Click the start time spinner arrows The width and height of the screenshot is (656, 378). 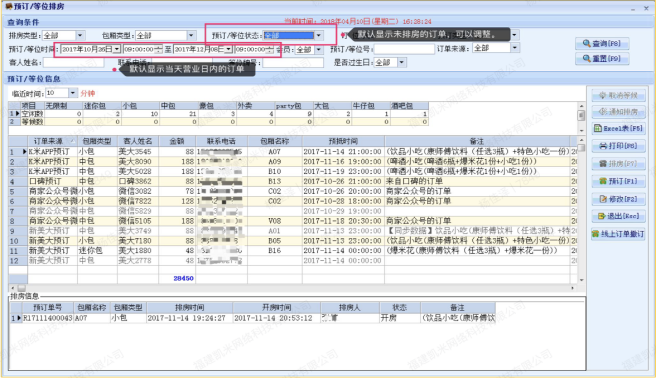tap(158, 49)
